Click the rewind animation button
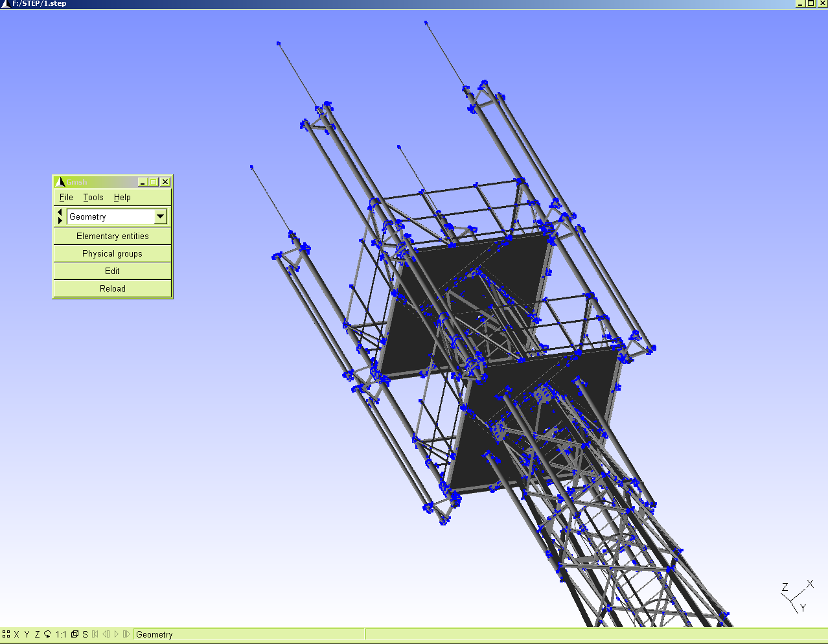Viewport: 828px width, 644px height. [95, 634]
